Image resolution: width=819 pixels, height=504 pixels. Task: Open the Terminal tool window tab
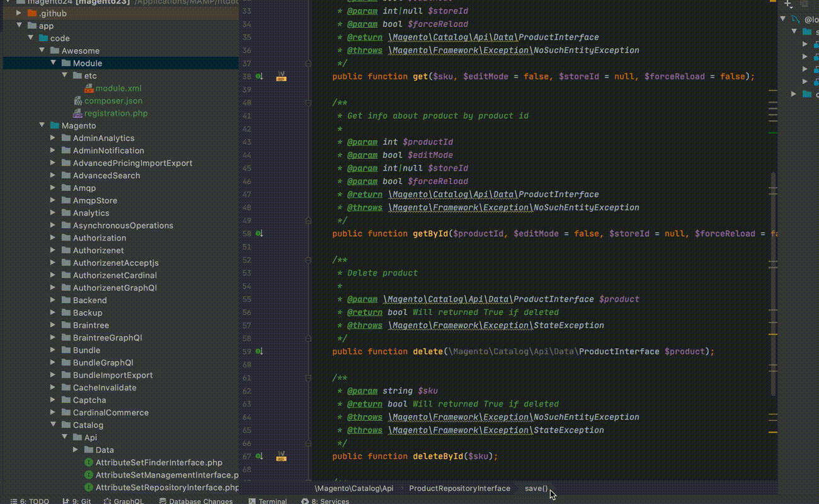click(x=267, y=501)
